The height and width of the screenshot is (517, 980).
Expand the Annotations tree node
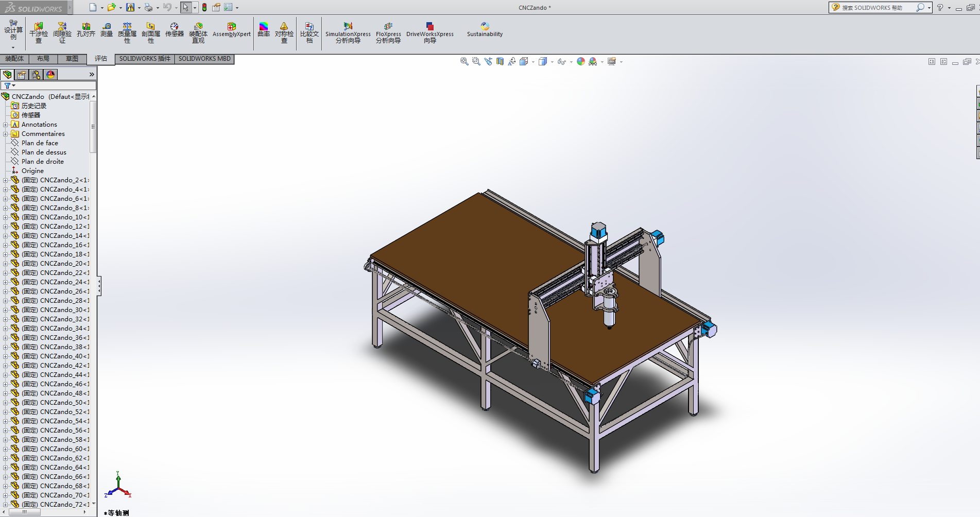click(x=6, y=125)
